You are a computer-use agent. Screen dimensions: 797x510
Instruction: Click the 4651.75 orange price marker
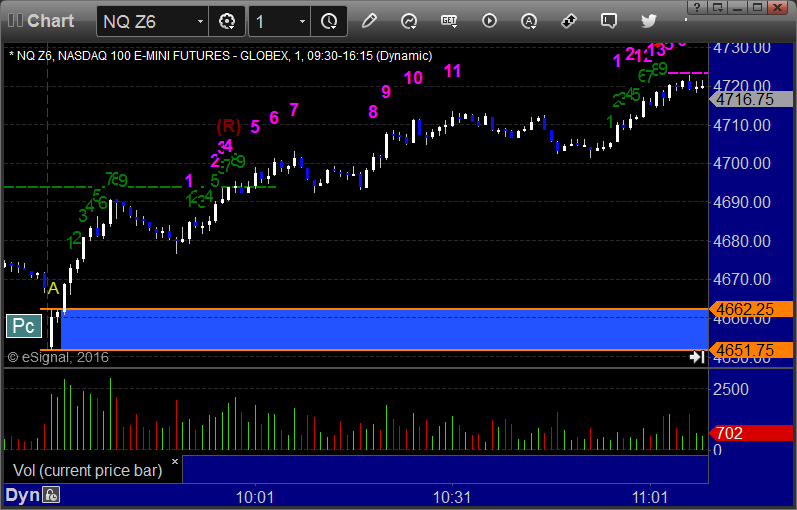(x=751, y=350)
